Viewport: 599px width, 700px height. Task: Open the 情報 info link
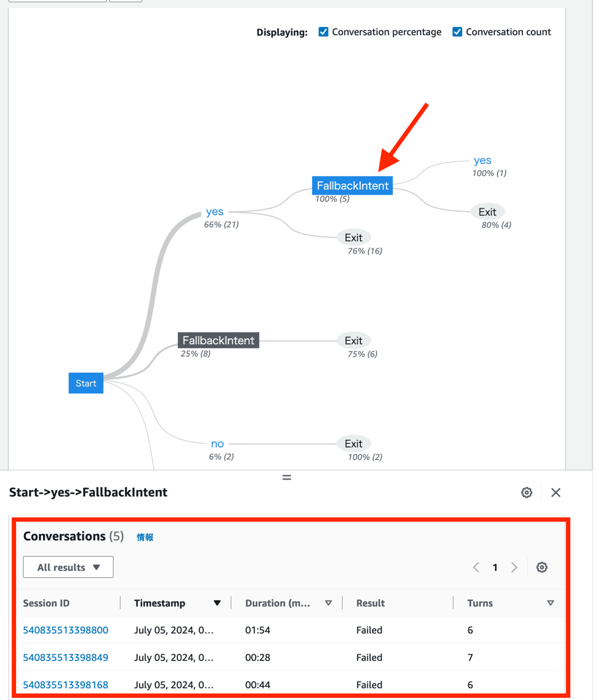[145, 537]
